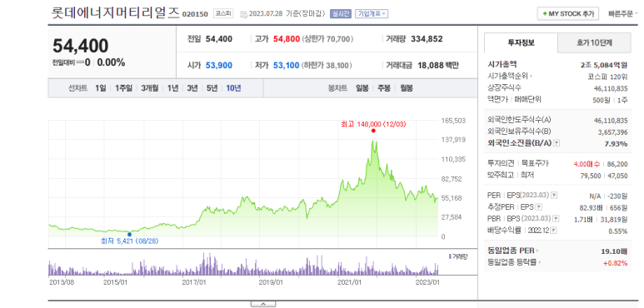Select the 1일 line chart period
Viewport: 644px width, 308px height.
tap(100, 87)
